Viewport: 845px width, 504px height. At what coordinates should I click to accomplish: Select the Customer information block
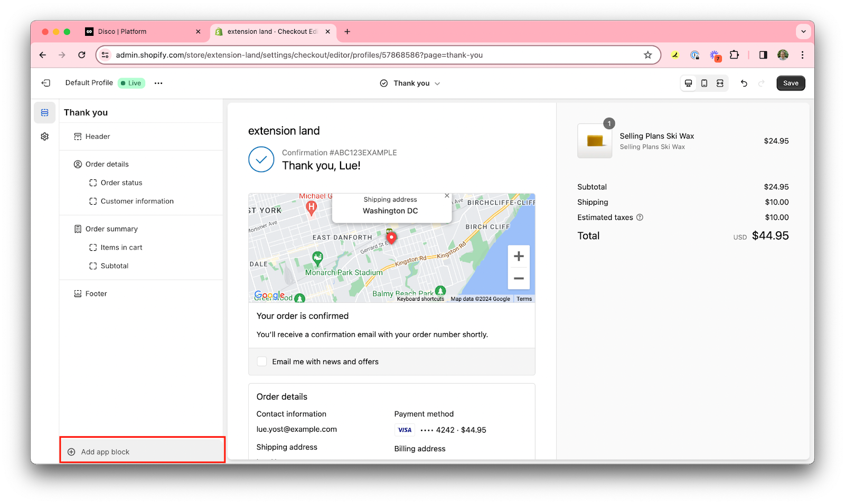pos(140,201)
